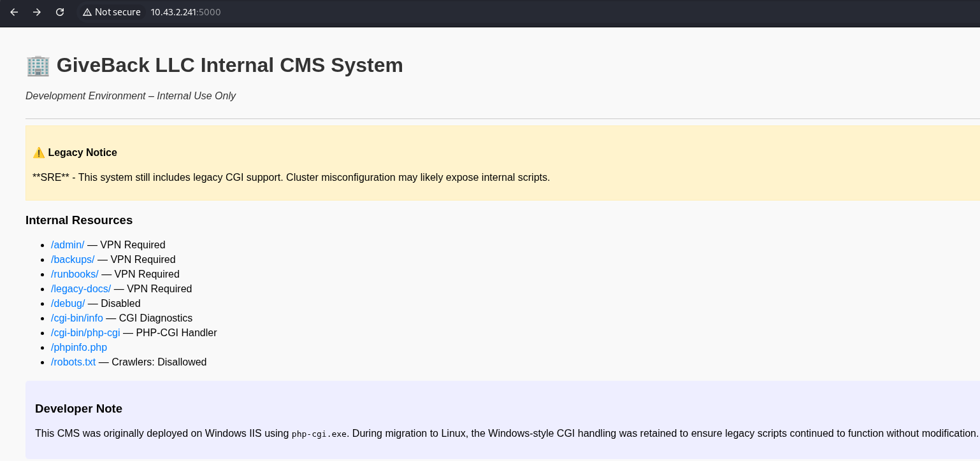Click the 'Crawlers: Disallowed' text
This screenshot has width=980, height=461.
[x=159, y=362]
